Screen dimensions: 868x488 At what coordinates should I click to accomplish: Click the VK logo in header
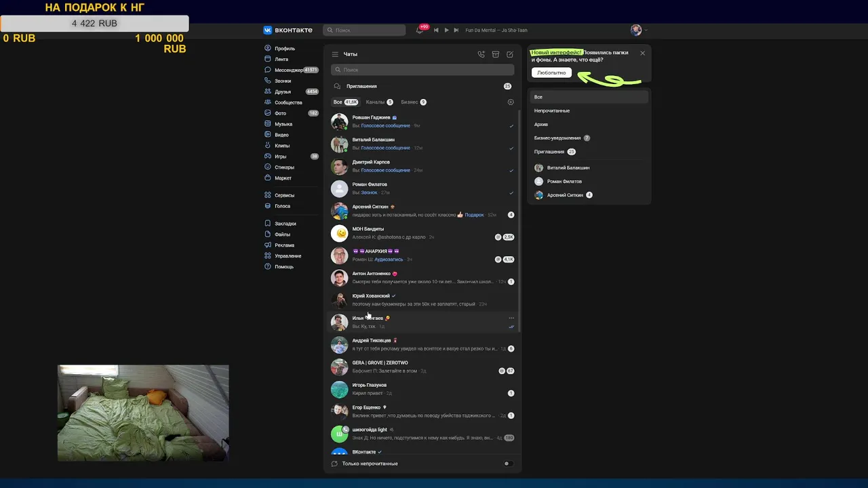pos(288,30)
